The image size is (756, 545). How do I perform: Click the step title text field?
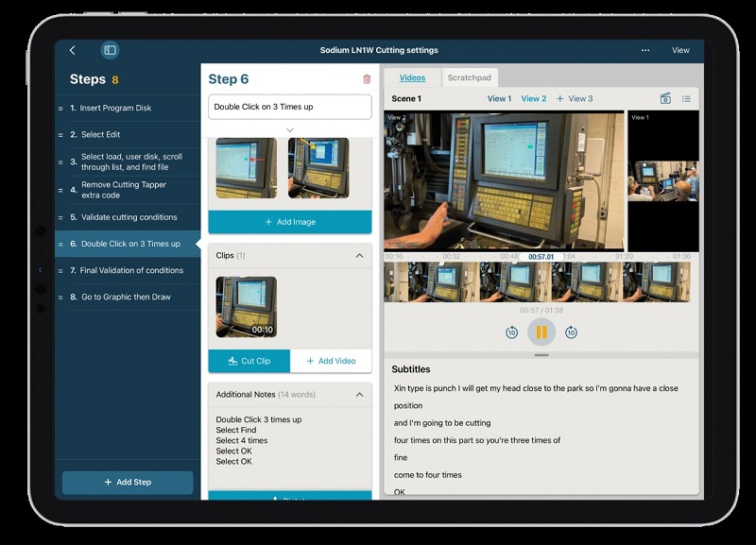point(289,107)
